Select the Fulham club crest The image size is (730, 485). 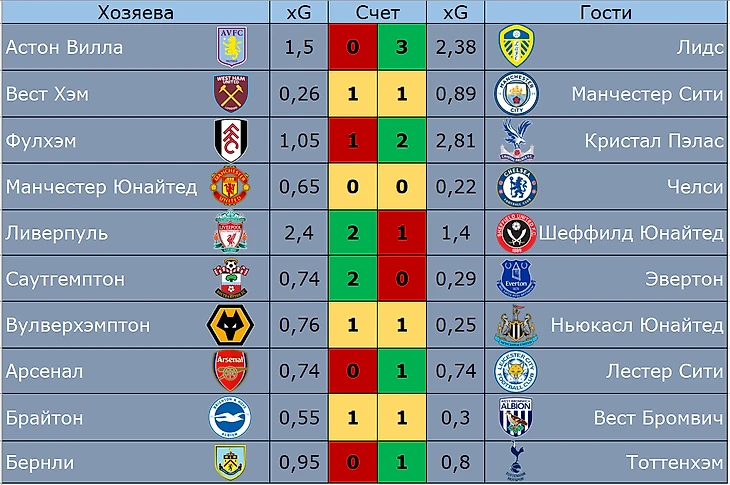(230, 140)
